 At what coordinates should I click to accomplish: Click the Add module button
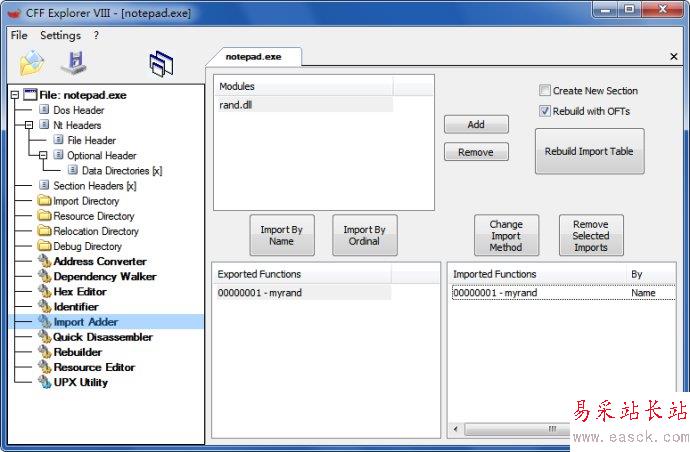click(x=476, y=125)
